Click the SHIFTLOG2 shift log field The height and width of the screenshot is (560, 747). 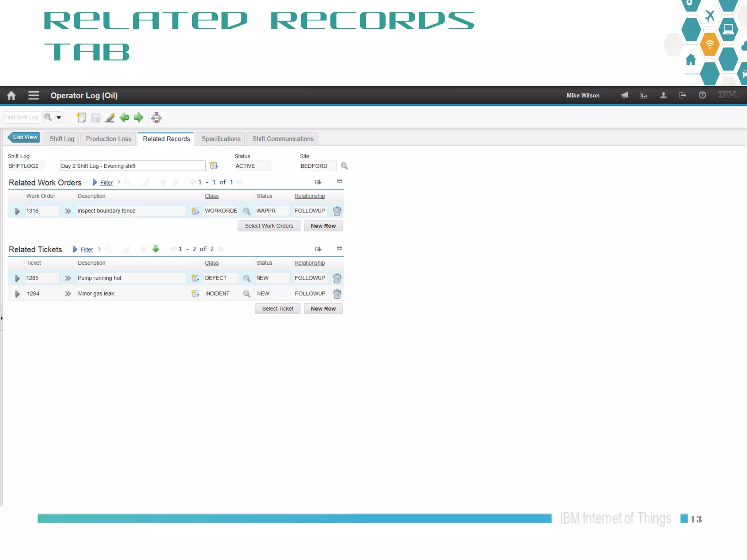click(x=26, y=166)
